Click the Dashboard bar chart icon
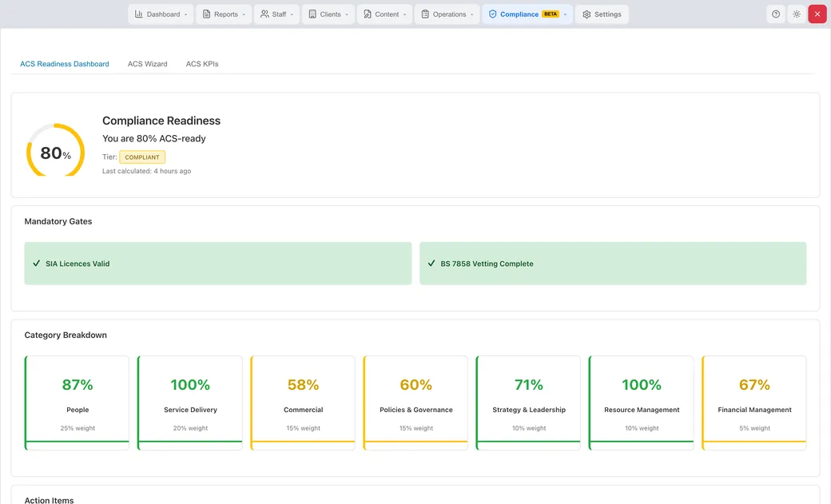This screenshot has height=504, width=831. [139, 14]
